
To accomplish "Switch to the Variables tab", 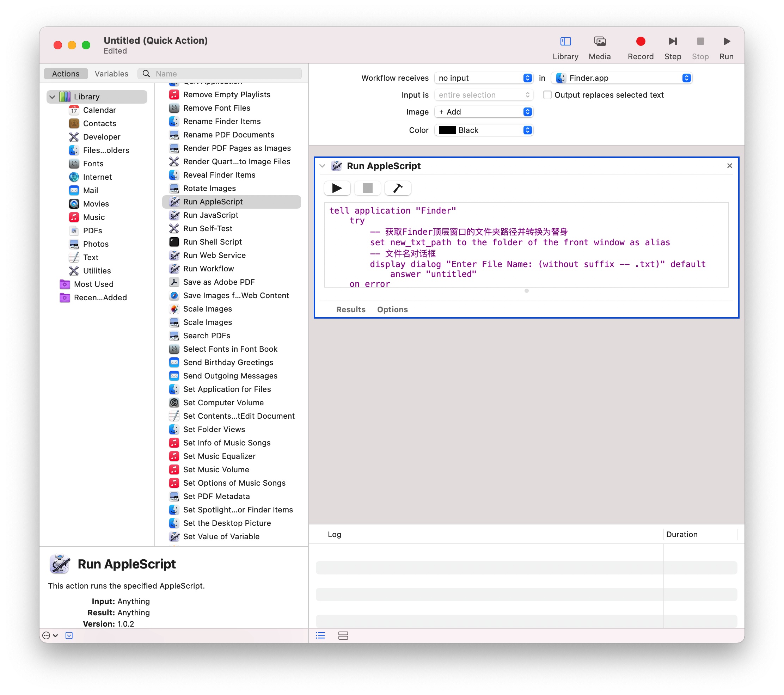I will [111, 73].
